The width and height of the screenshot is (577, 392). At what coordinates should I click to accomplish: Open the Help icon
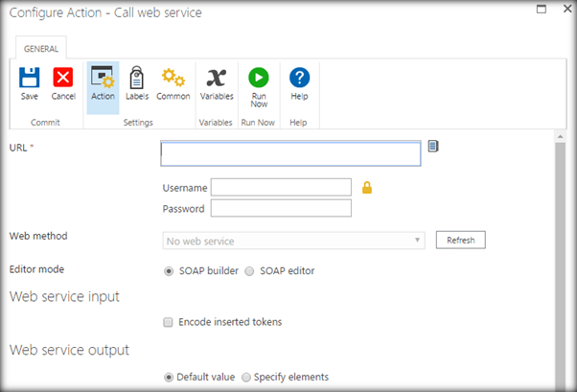click(299, 82)
